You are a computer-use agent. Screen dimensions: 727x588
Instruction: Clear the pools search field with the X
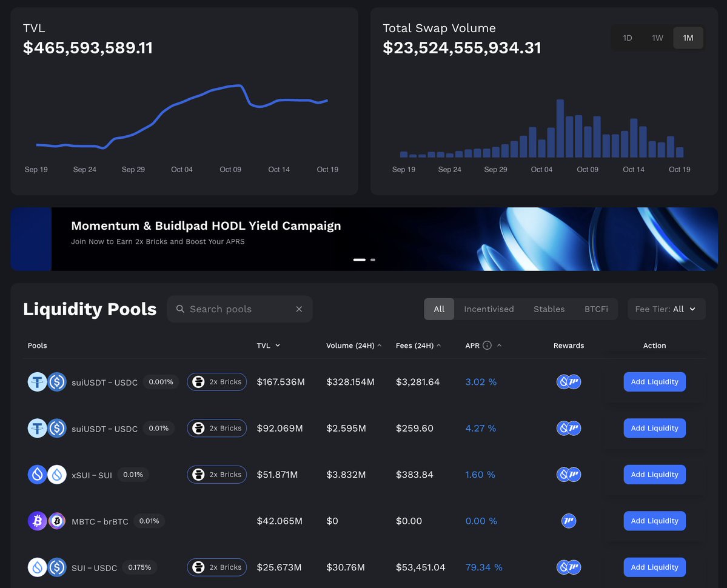(299, 309)
